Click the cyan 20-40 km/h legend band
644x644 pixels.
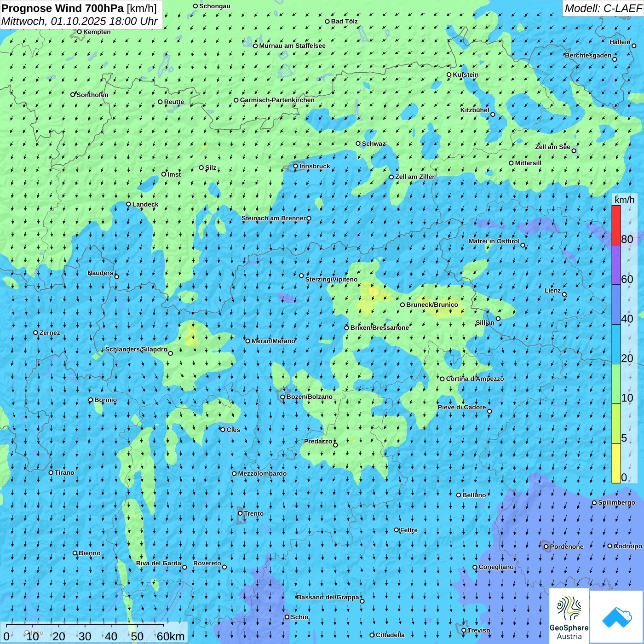coord(616,345)
